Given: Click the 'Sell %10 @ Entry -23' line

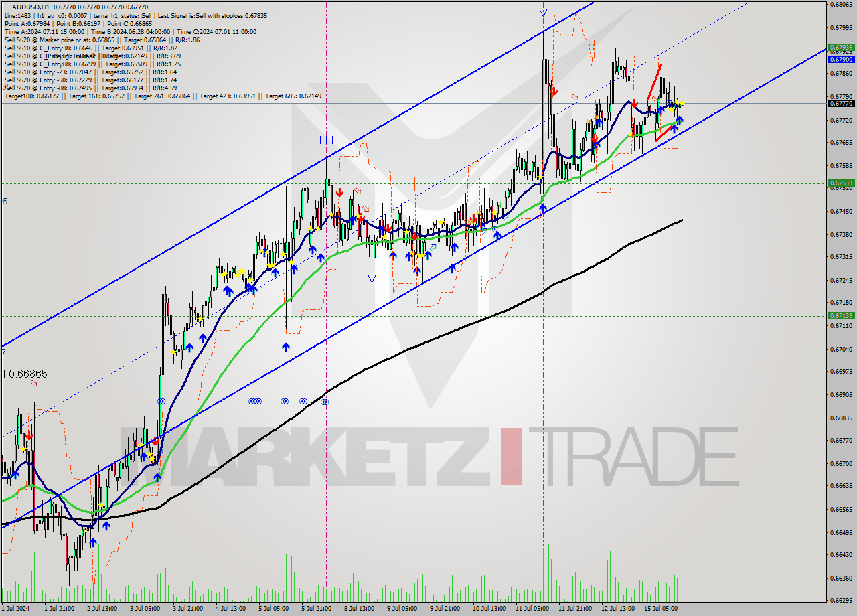Looking at the screenshot, I should [90, 72].
